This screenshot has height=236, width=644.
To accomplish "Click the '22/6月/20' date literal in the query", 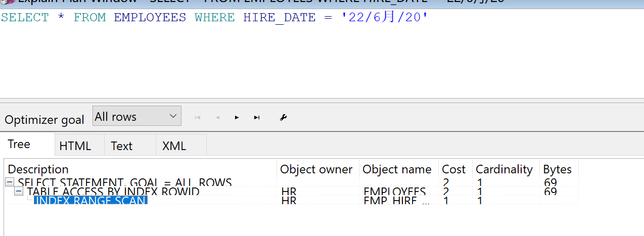I will pyautogui.click(x=385, y=17).
